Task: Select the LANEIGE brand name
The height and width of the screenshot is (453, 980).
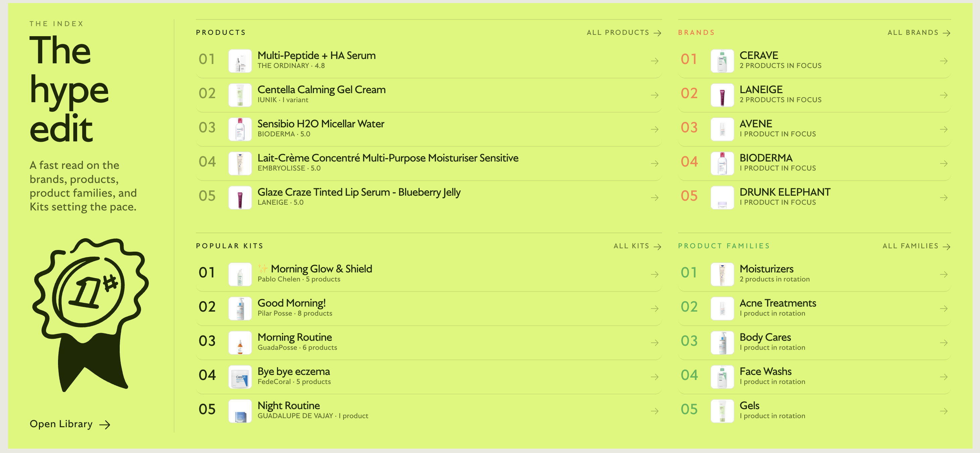Action: tap(761, 90)
